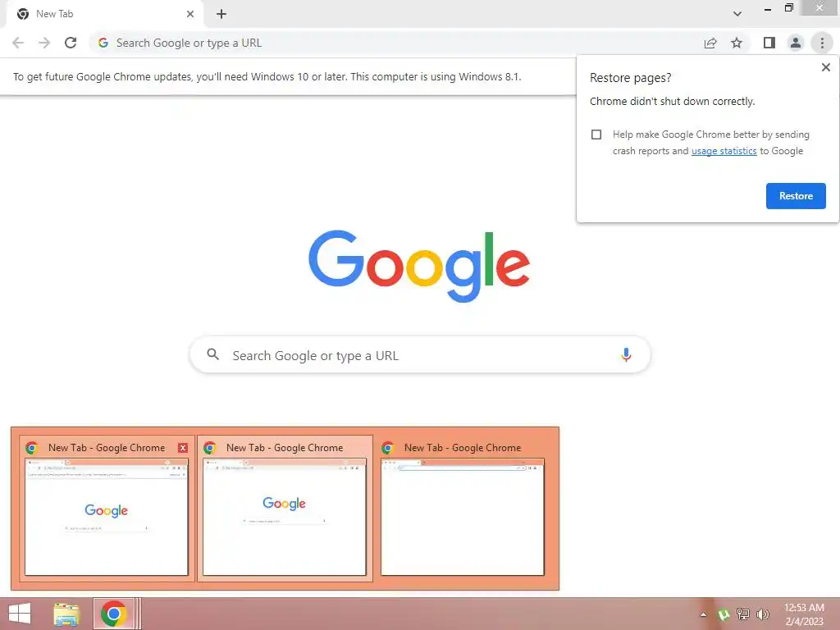Viewport: 840px width, 630px height.
Task: Open the Chrome side panel
Action: click(769, 43)
